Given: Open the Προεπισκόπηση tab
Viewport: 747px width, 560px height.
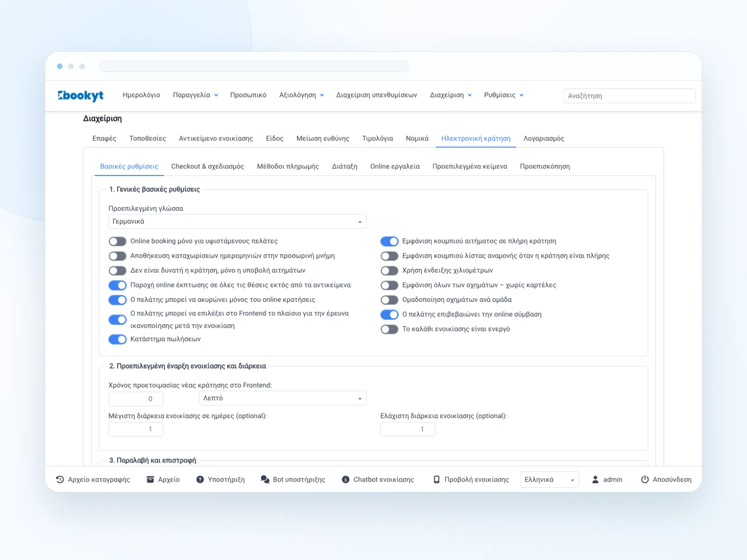Looking at the screenshot, I should (x=544, y=167).
